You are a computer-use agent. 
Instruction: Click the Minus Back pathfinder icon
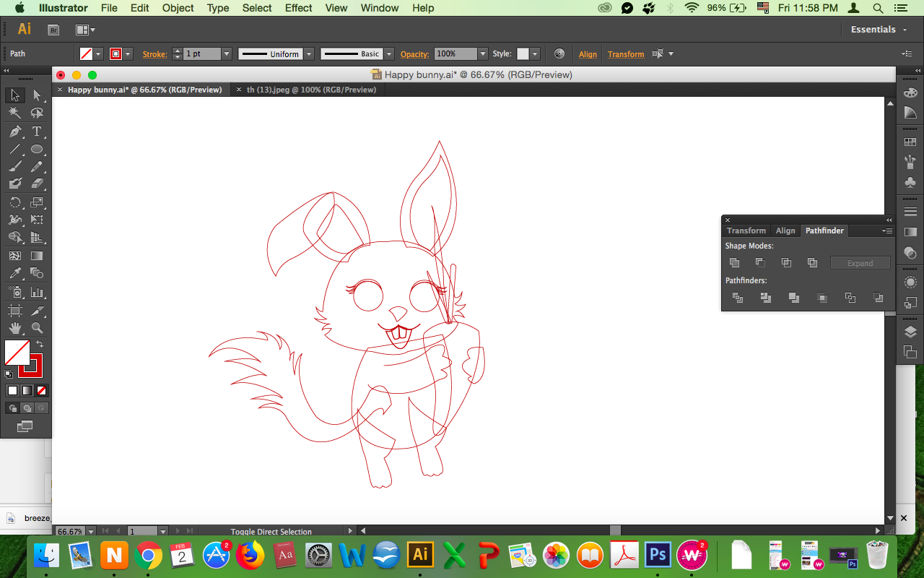click(x=878, y=298)
